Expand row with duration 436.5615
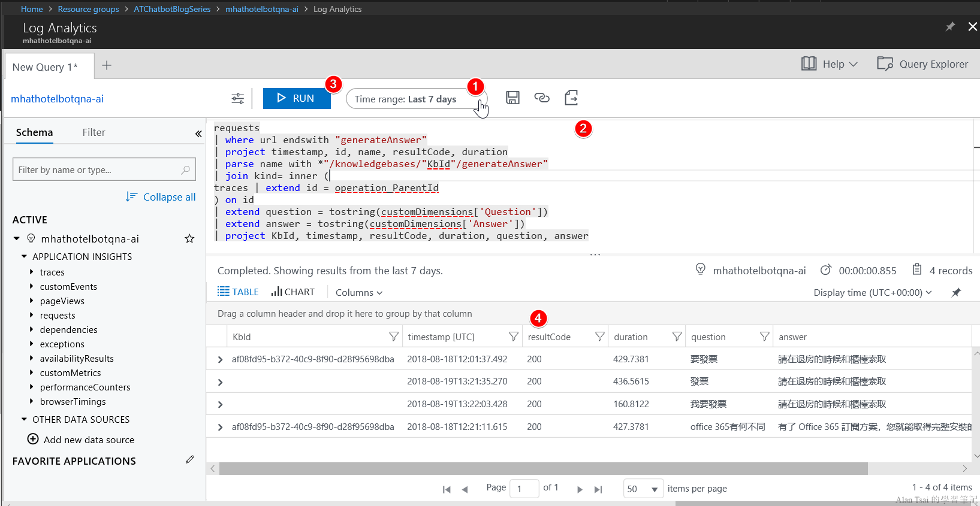 click(x=220, y=382)
